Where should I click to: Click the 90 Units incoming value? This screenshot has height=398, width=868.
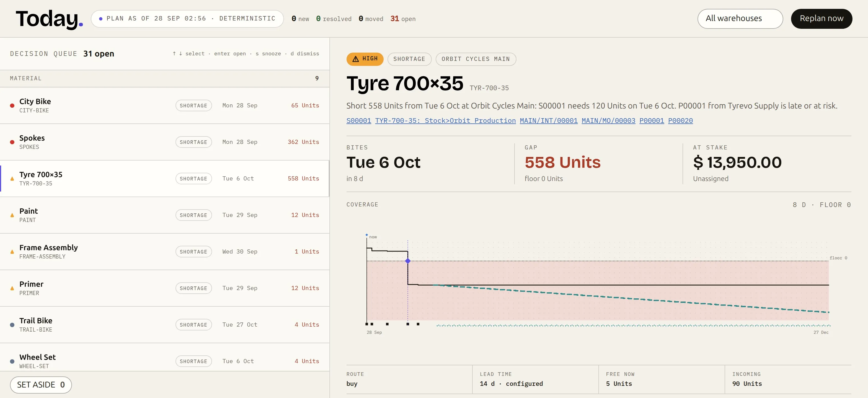[747, 384]
